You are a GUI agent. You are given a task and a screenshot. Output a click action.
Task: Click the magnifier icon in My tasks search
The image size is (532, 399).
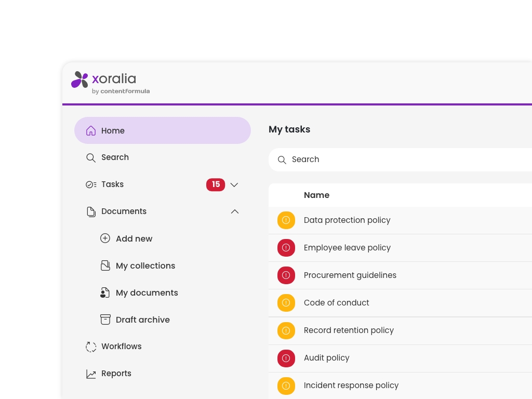(282, 160)
